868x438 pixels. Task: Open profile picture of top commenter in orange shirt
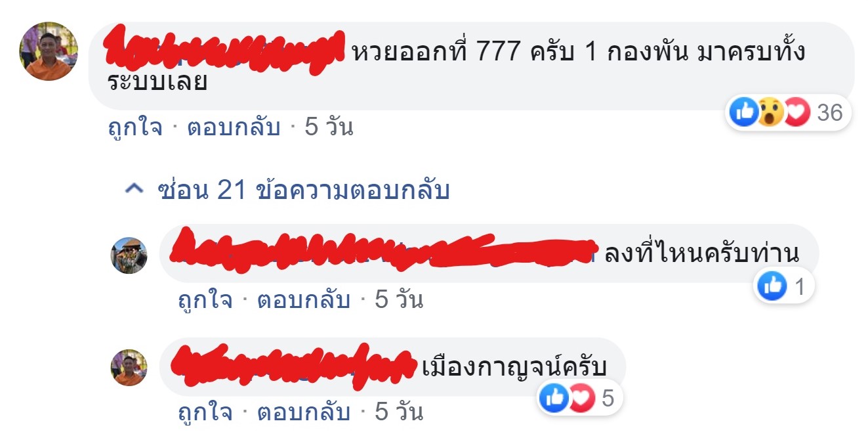point(49,51)
